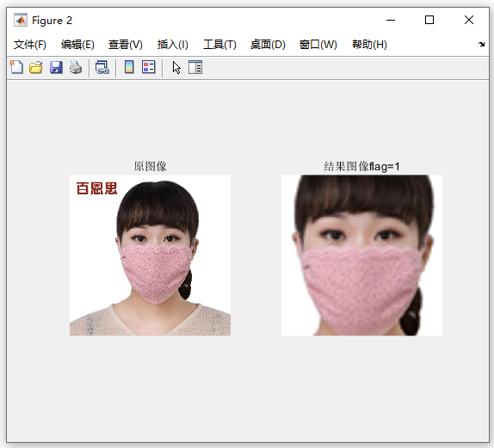
Task: Select the 结果图像flag=1 result image
Action: pyautogui.click(x=361, y=255)
